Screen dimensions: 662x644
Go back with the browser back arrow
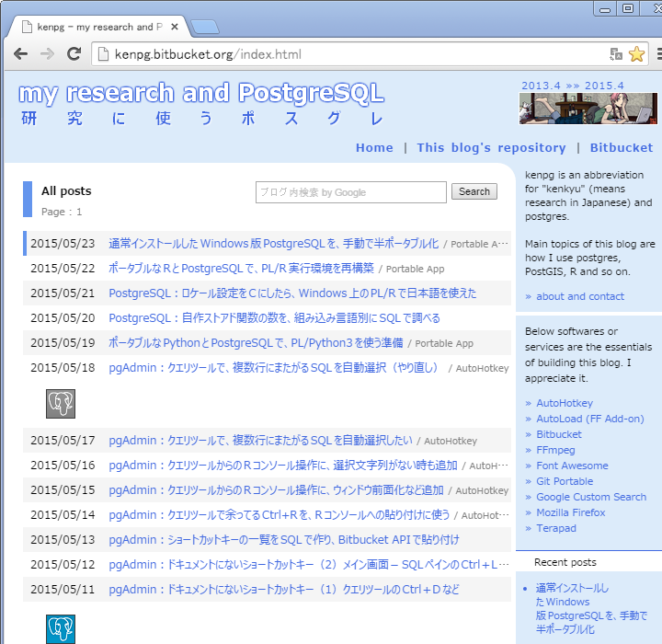tap(20, 54)
